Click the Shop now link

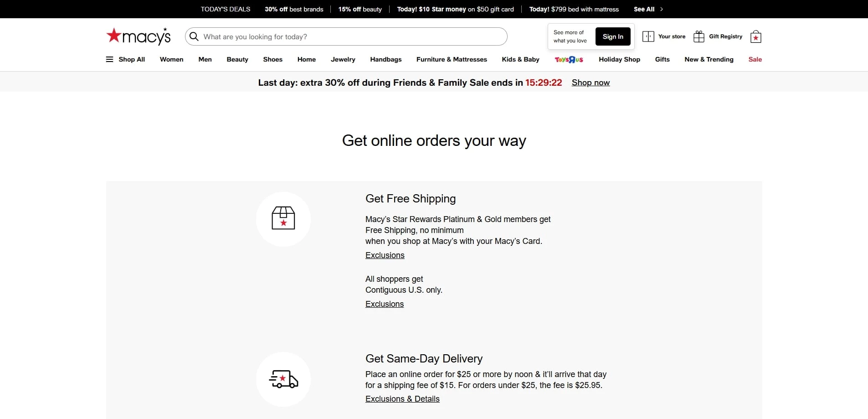point(591,83)
